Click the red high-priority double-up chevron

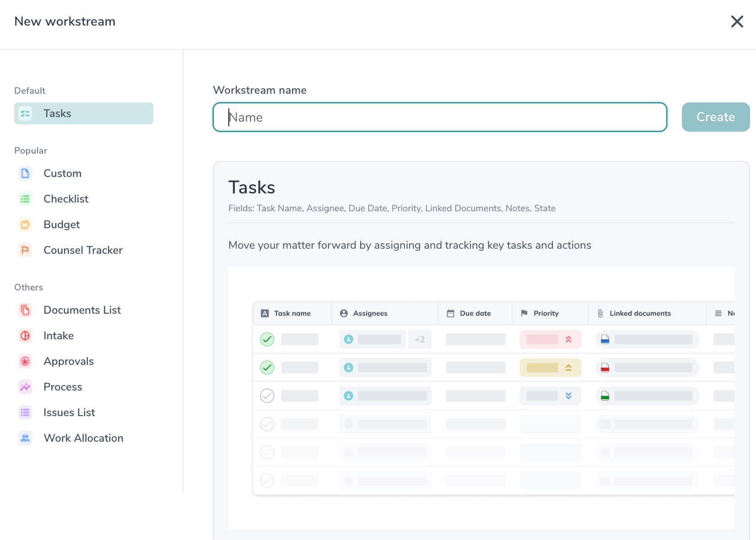click(x=568, y=339)
